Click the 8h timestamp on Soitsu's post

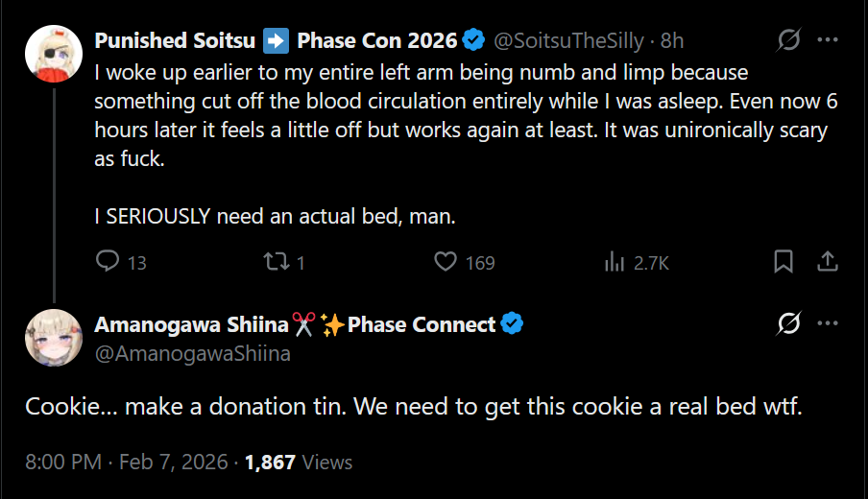click(x=672, y=40)
